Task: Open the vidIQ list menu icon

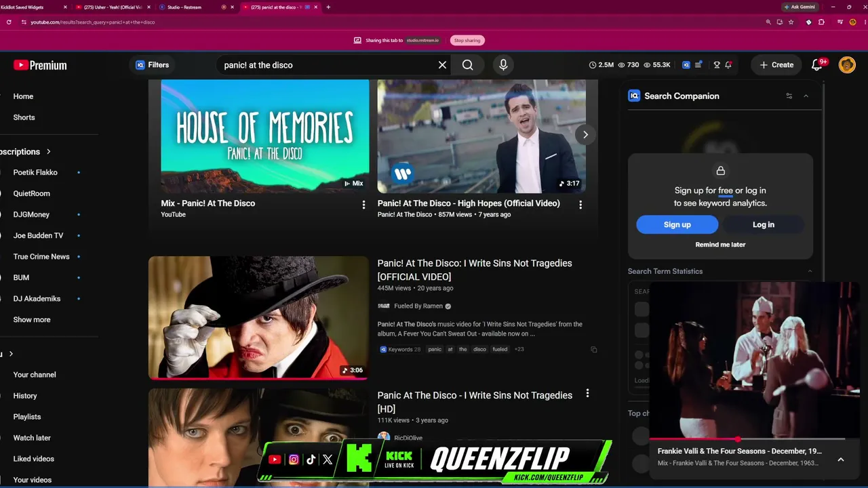Action: tap(698, 65)
